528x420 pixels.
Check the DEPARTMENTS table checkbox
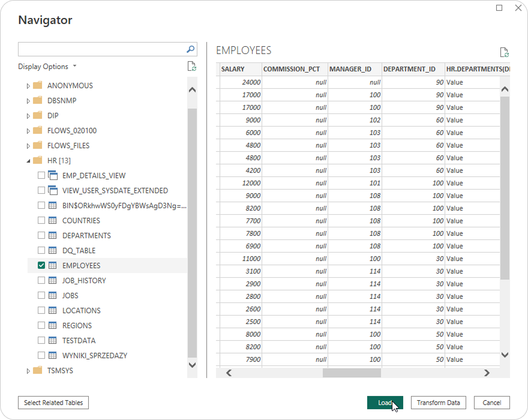41,235
